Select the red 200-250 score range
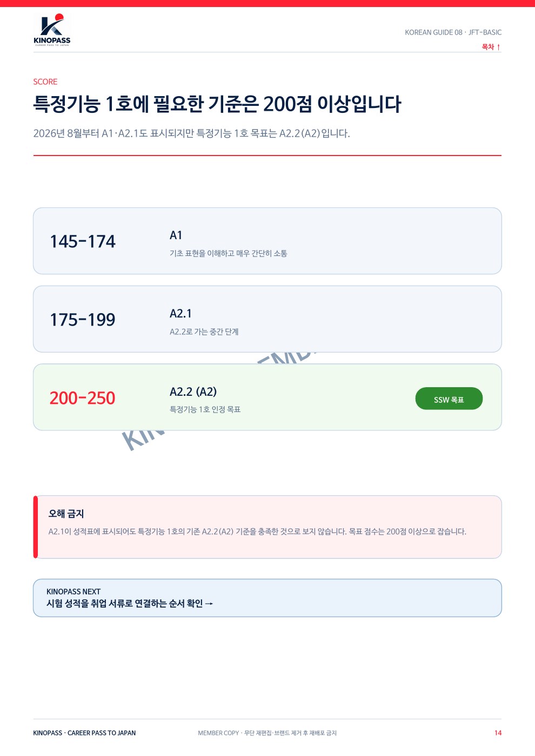Screen dimensions: 535x756 click(x=83, y=398)
